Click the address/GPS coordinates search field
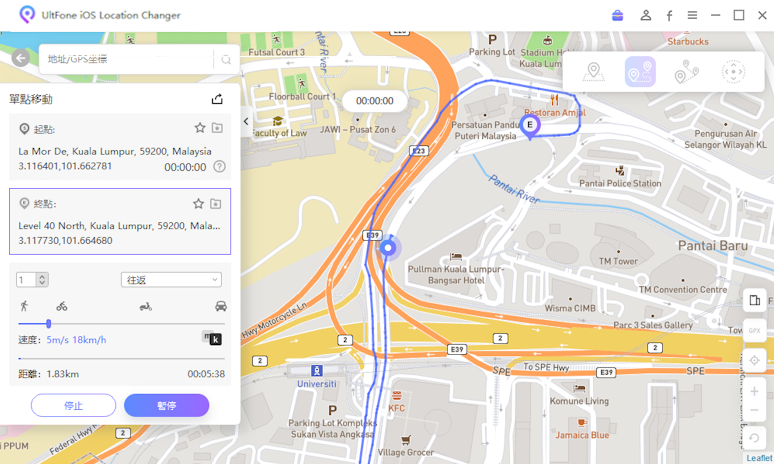 click(x=126, y=59)
